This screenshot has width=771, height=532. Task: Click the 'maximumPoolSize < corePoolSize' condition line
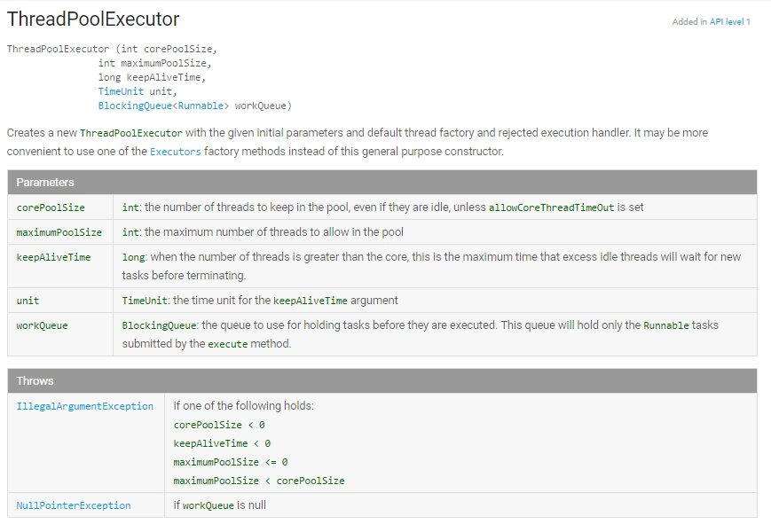[x=259, y=481]
